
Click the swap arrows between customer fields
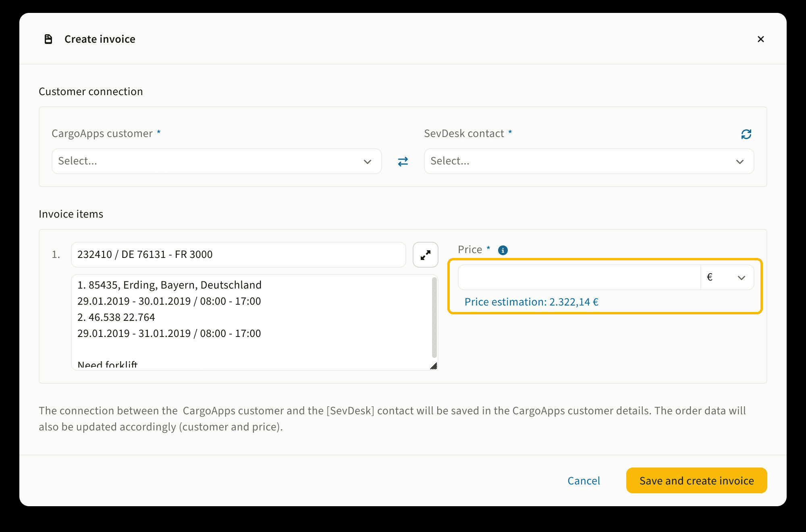coord(403,162)
